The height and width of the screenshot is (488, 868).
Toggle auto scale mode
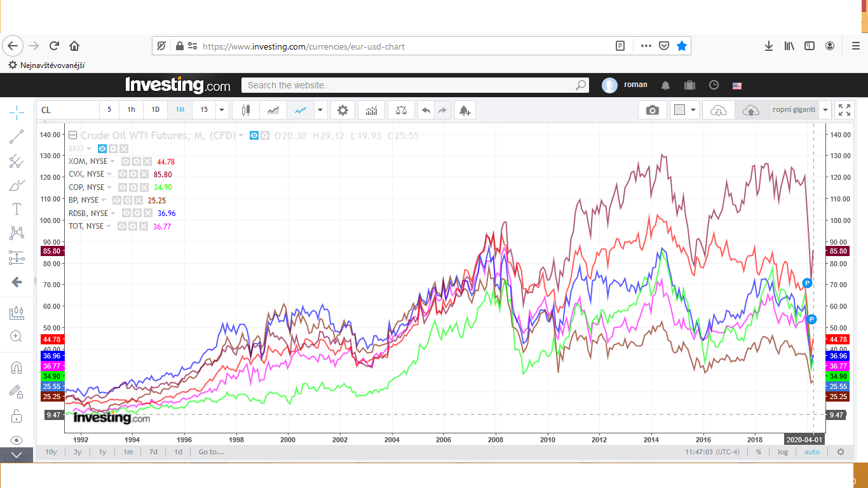pyautogui.click(x=812, y=452)
